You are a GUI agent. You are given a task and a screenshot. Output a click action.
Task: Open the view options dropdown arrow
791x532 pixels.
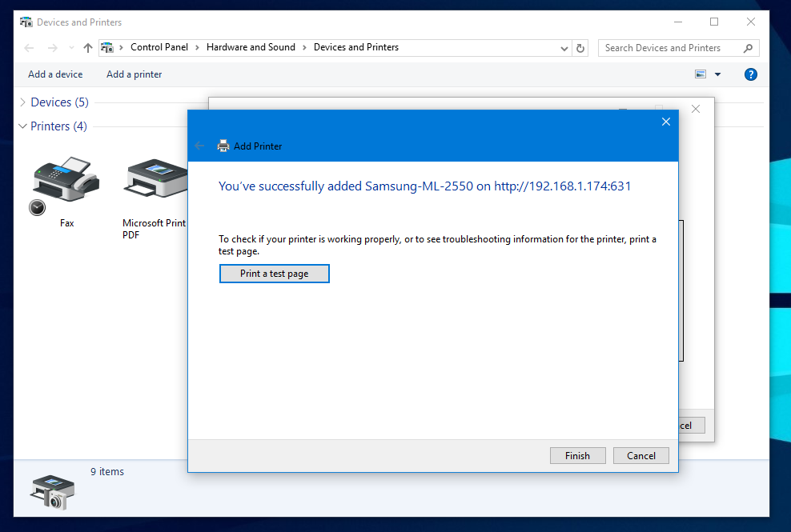[x=717, y=74]
